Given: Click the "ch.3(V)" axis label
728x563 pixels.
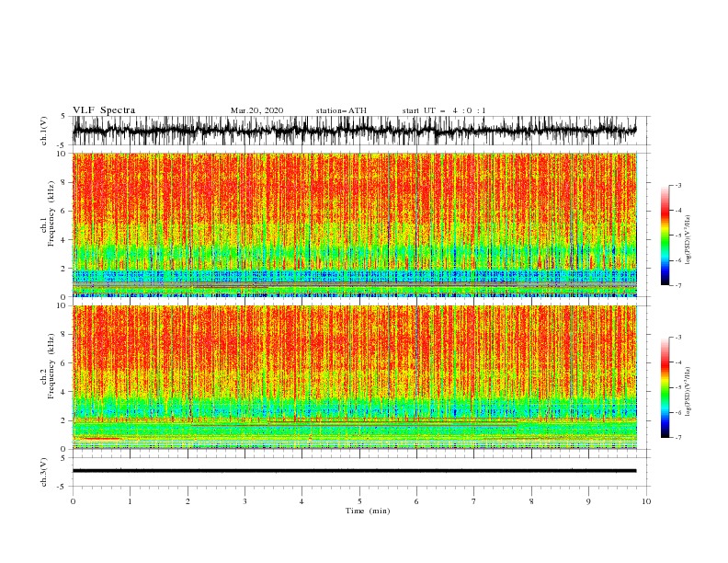Looking at the screenshot, I should [44, 472].
